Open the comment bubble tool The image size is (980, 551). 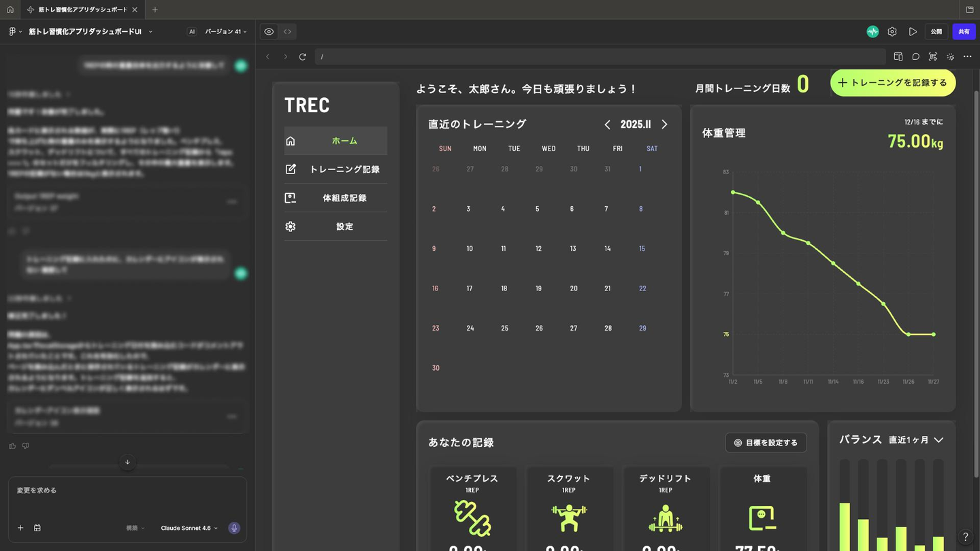click(x=916, y=56)
